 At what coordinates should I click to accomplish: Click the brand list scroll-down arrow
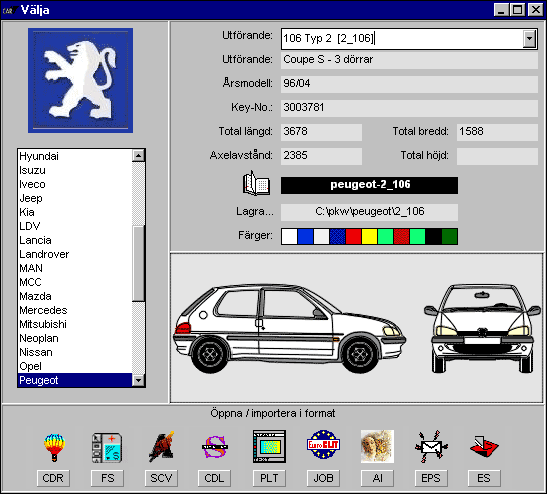click(x=138, y=380)
